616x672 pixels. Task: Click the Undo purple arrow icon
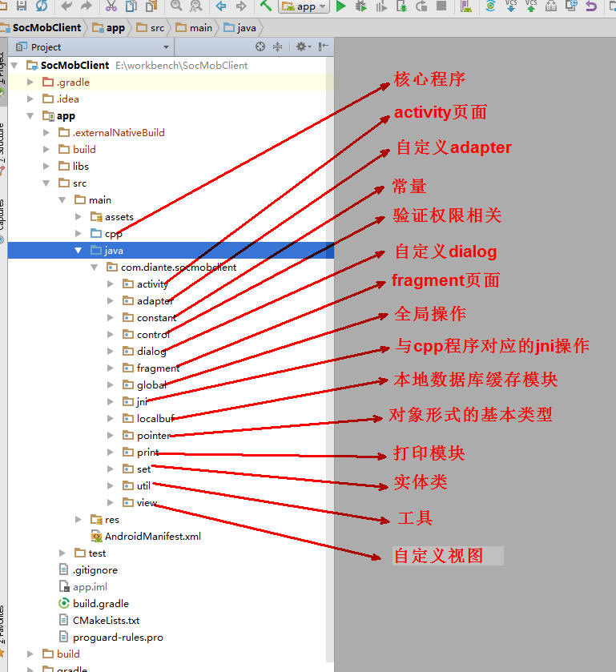[x=591, y=6]
